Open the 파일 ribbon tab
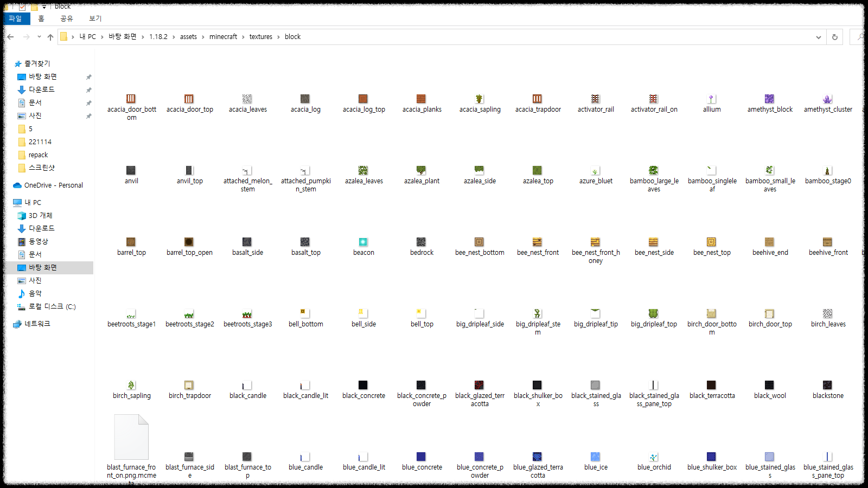The image size is (868, 488). coord(15,18)
